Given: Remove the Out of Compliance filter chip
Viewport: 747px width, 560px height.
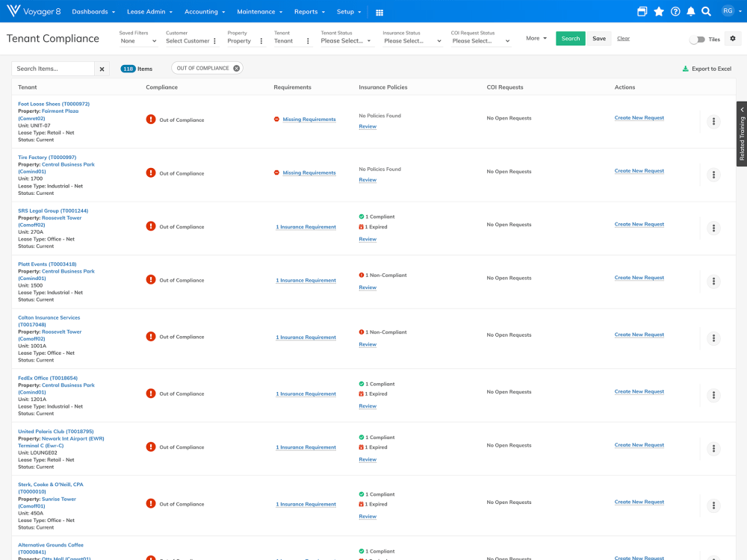Looking at the screenshot, I should pyautogui.click(x=237, y=68).
